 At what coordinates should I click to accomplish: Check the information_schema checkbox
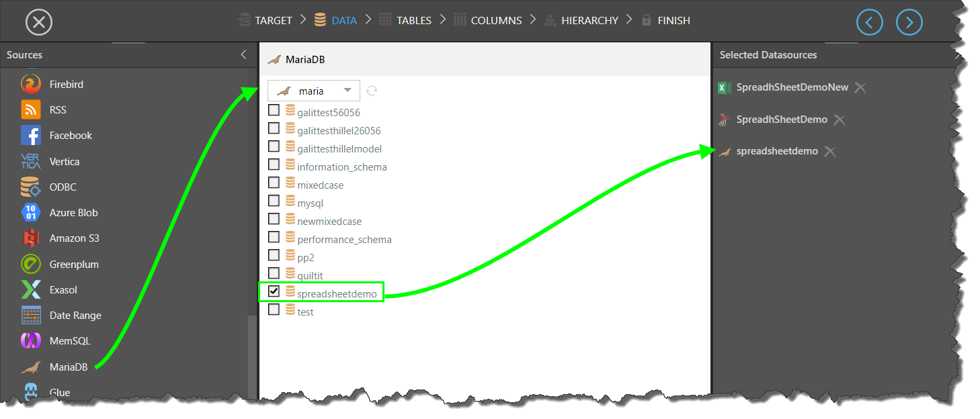[x=274, y=165]
